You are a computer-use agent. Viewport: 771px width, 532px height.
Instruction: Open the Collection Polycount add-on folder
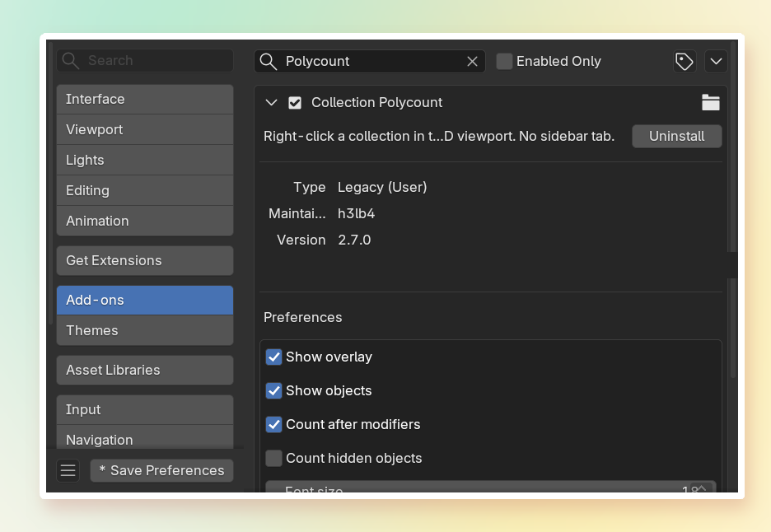(711, 102)
